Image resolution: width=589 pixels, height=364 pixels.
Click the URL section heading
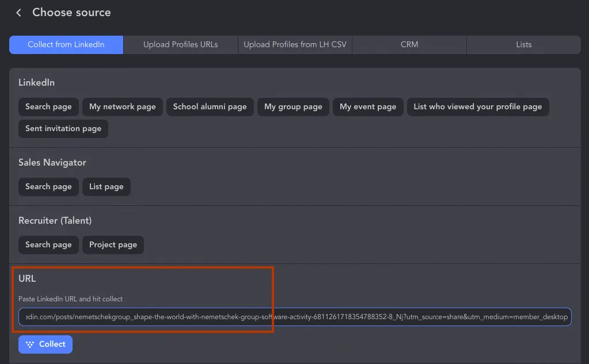coord(27,279)
